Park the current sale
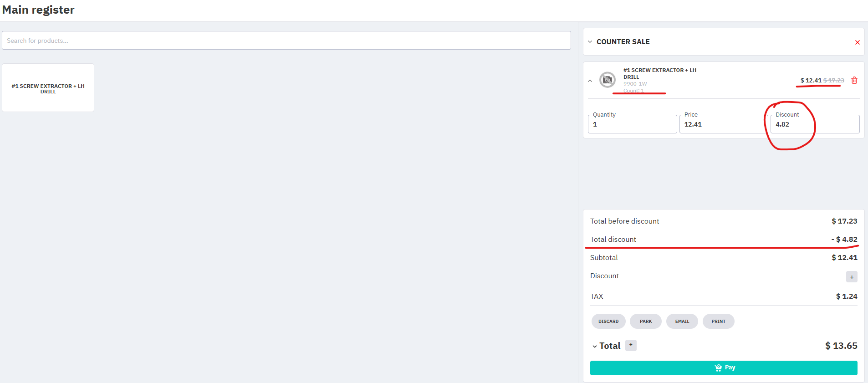The height and width of the screenshot is (383, 868). click(645, 321)
